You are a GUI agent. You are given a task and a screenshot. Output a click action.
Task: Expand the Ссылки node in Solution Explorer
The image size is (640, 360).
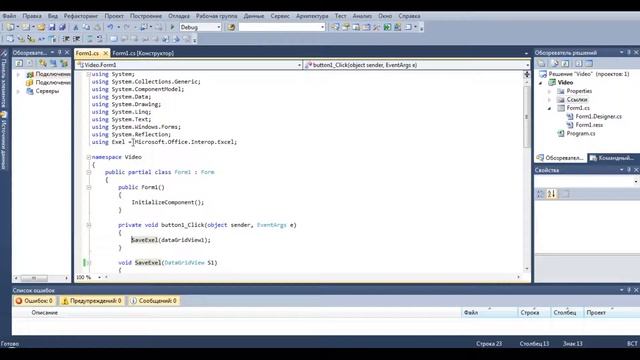pos(549,100)
